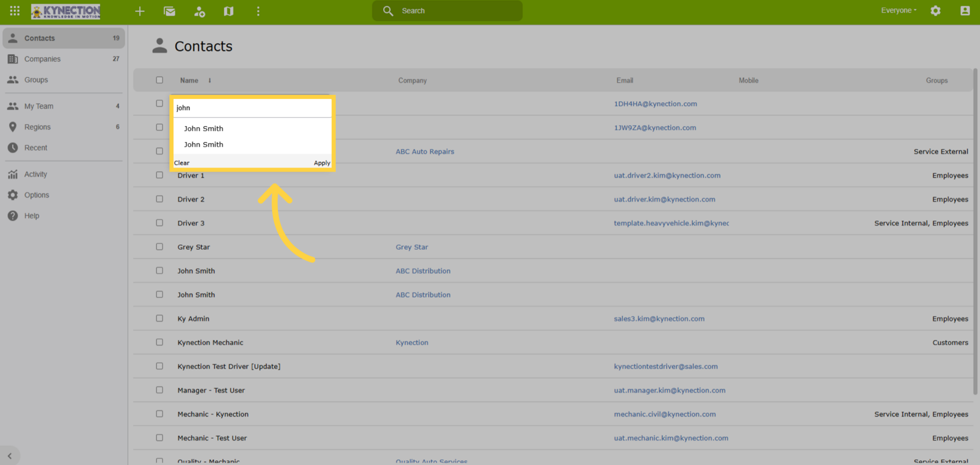Check the Kynection Mechanic row checkbox
Screen dimensions: 980x465
coord(159,342)
